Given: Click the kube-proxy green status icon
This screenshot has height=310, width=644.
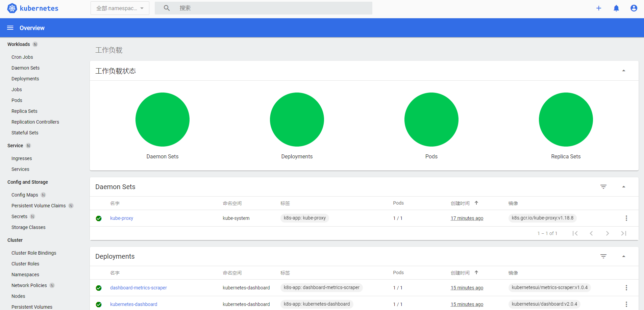Looking at the screenshot, I should 99,218.
